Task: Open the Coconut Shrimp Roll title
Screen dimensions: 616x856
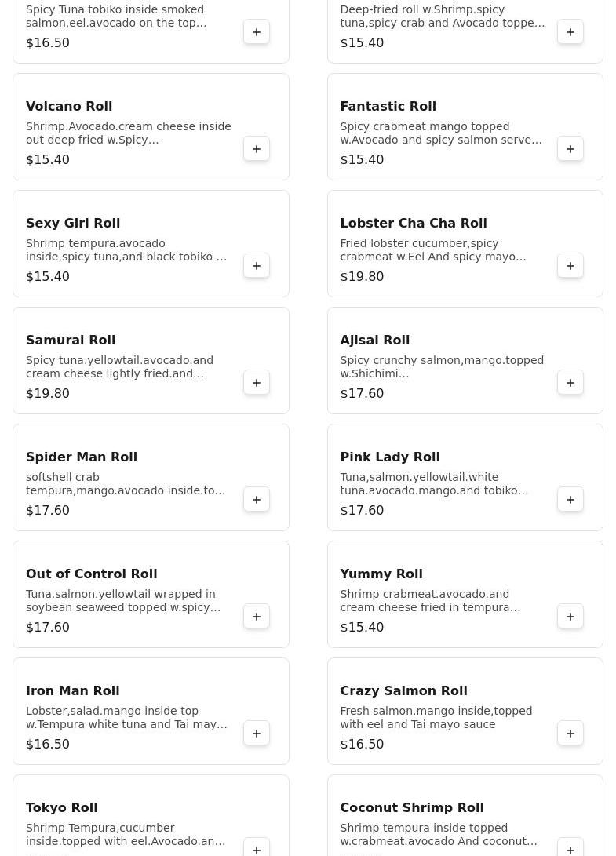Action: [412, 807]
